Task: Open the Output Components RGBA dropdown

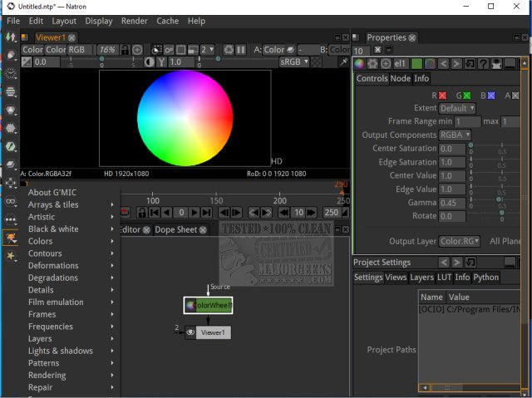Action: [x=455, y=135]
